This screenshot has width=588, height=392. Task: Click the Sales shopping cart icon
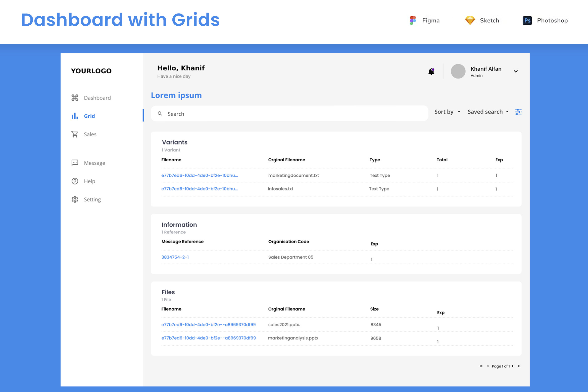click(75, 134)
